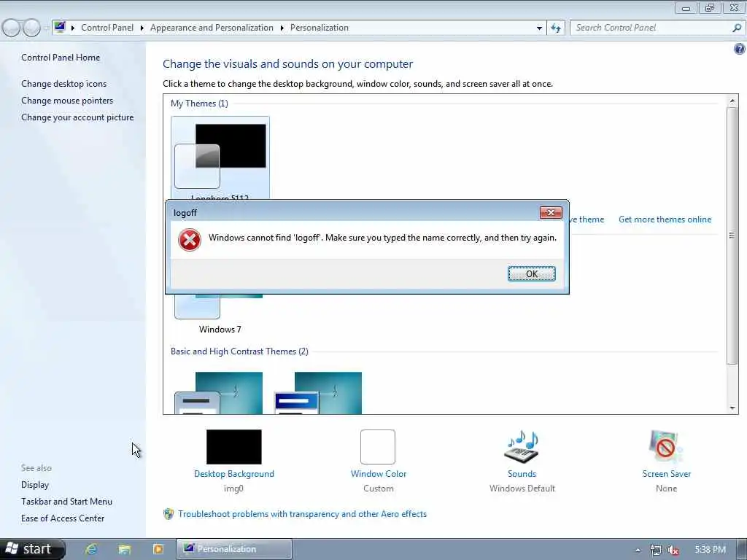Image resolution: width=747 pixels, height=560 pixels.
Task: Click the help question mark icon
Action: pos(740,49)
